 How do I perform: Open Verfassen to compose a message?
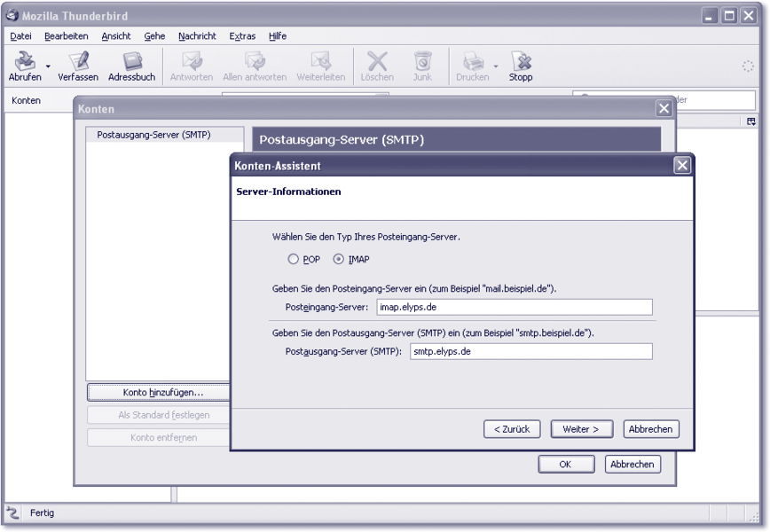click(x=78, y=62)
